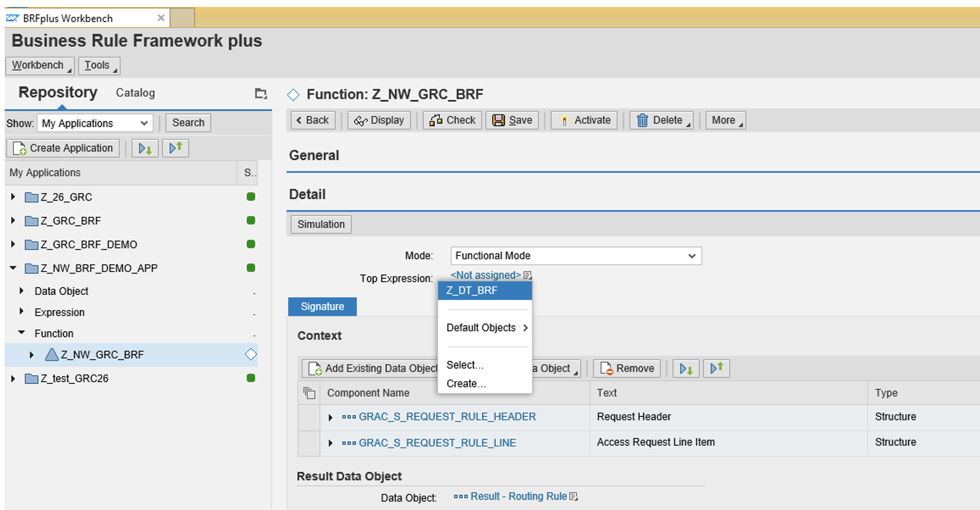Click the Function diamond icon in the header
Screen dimensions: 980x510
[294, 94]
